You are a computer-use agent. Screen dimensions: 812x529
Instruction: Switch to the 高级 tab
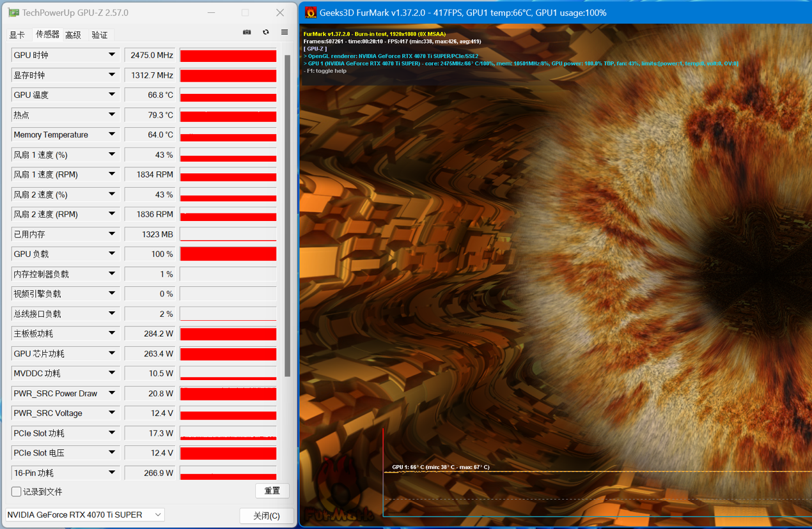(x=73, y=35)
